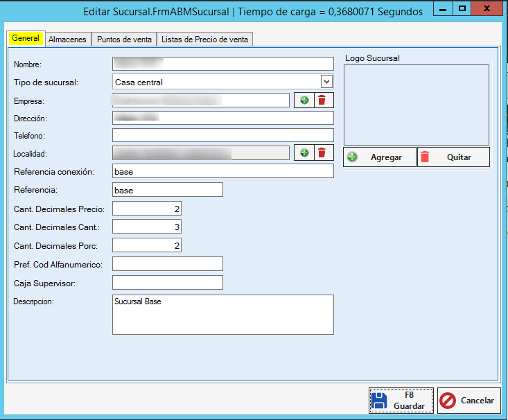Image resolution: width=508 pixels, height=420 pixels.
Task: Open the Puntos de venta tab
Action: pos(124,40)
